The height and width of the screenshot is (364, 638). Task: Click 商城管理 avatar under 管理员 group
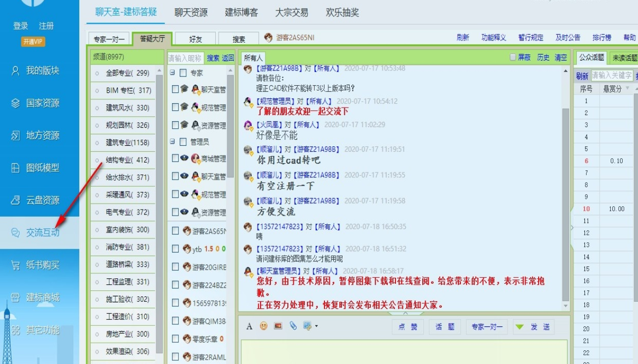(x=196, y=158)
